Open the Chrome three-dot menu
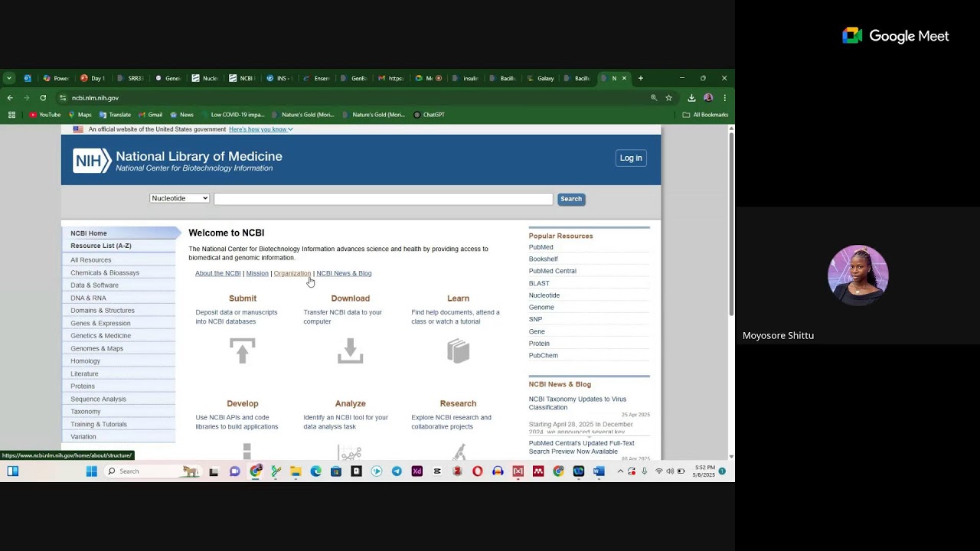Viewport: 980px width, 551px height. point(724,98)
